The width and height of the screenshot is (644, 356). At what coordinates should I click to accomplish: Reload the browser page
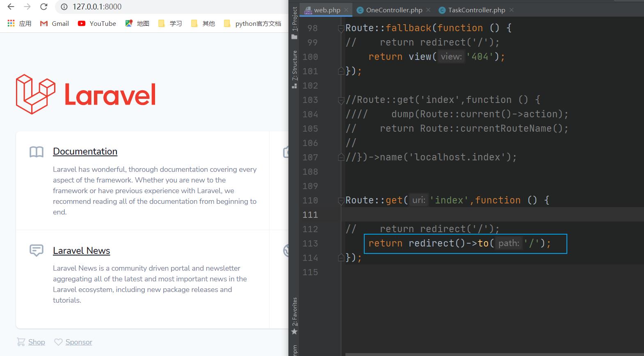pyautogui.click(x=43, y=7)
